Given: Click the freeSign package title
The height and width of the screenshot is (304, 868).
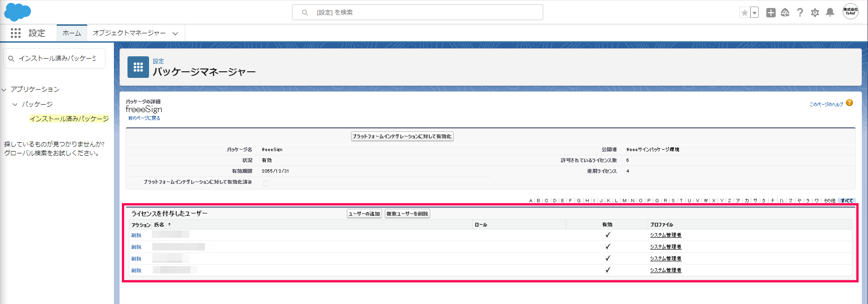Looking at the screenshot, I should [144, 109].
